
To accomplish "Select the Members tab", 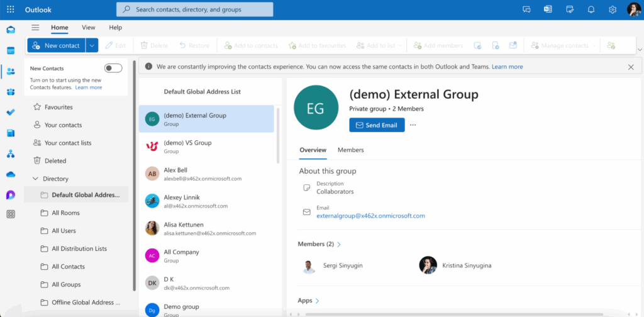I will pyautogui.click(x=351, y=150).
